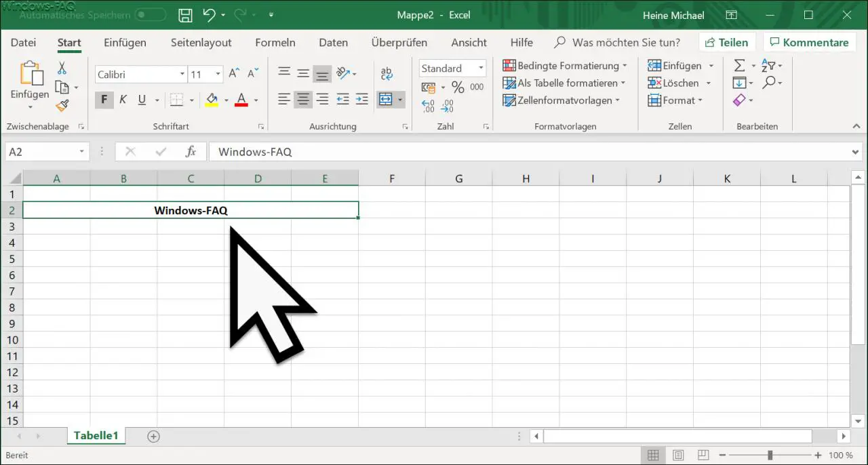Expand Als Tabelle formatieren menu
The width and height of the screenshot is (868, 465).
564,83
